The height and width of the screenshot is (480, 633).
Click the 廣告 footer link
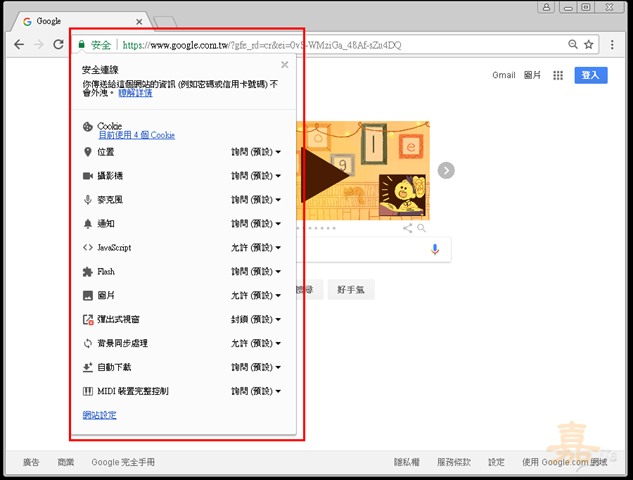point(31,462)
